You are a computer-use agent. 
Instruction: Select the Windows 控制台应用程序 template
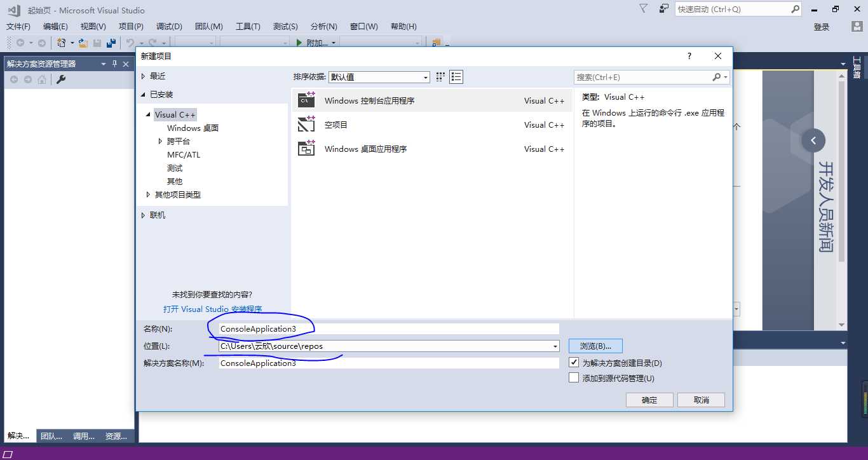coord(431,100)
